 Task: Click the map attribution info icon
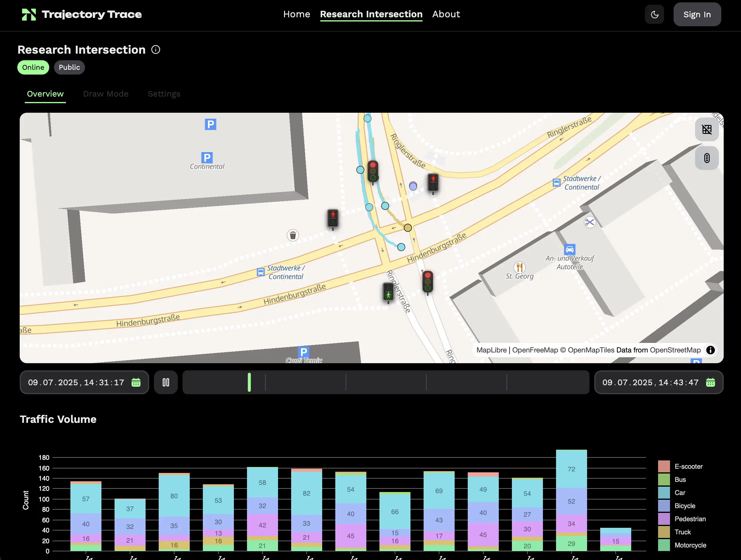click(x=711, y=350)
